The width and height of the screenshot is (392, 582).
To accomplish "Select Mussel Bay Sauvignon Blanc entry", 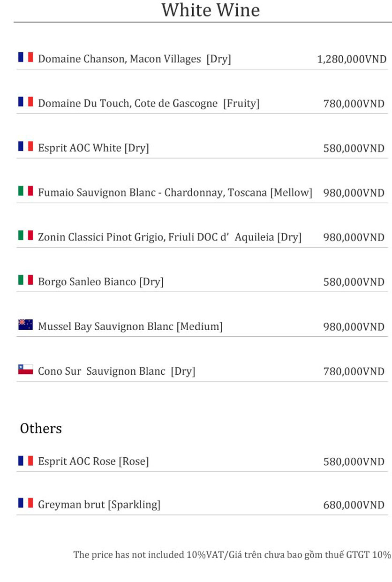I will tap(130, 326).
